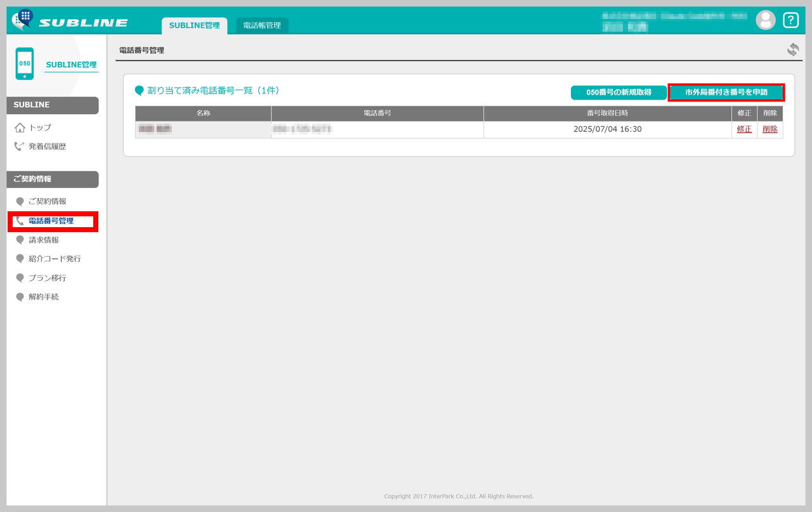Click the 2025/07/04 16:30 date cell
The width and height of the screenshot is (812, 512).
pyautogui.click(x=607, y=129)
